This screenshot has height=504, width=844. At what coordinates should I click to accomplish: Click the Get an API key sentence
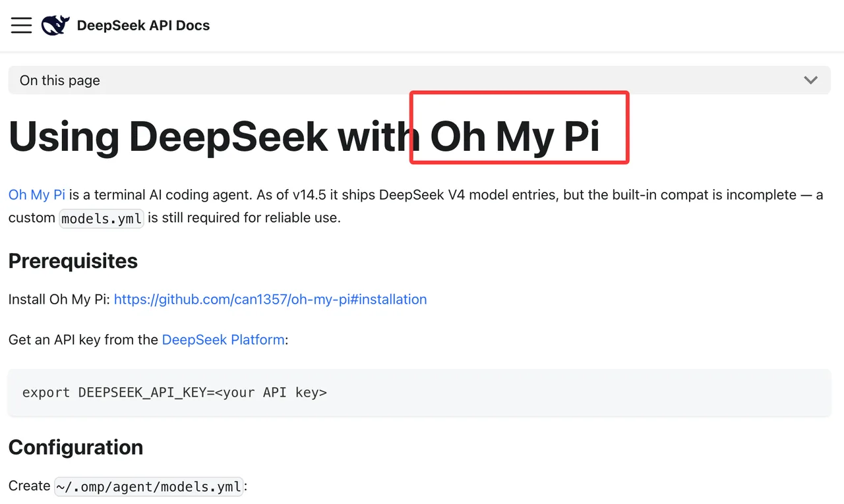pyautogui.click(x=148, y=340)
